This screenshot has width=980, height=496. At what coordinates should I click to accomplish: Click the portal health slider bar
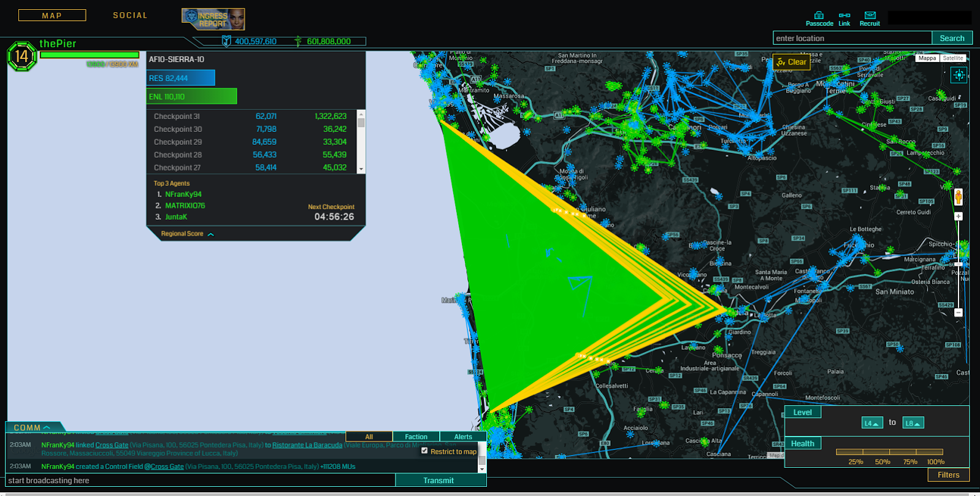click(889, 452)
